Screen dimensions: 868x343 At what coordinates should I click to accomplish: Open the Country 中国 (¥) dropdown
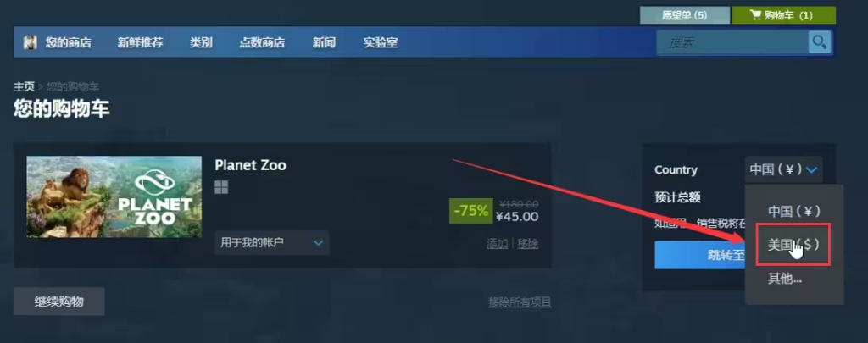tap(783, 170)
